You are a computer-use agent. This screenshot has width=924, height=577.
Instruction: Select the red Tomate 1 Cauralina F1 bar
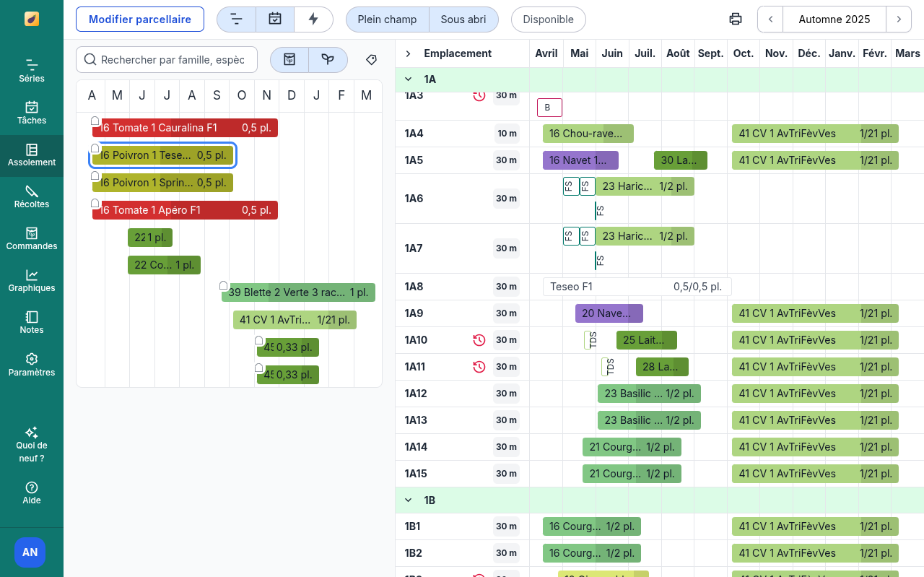pos(185,128)
